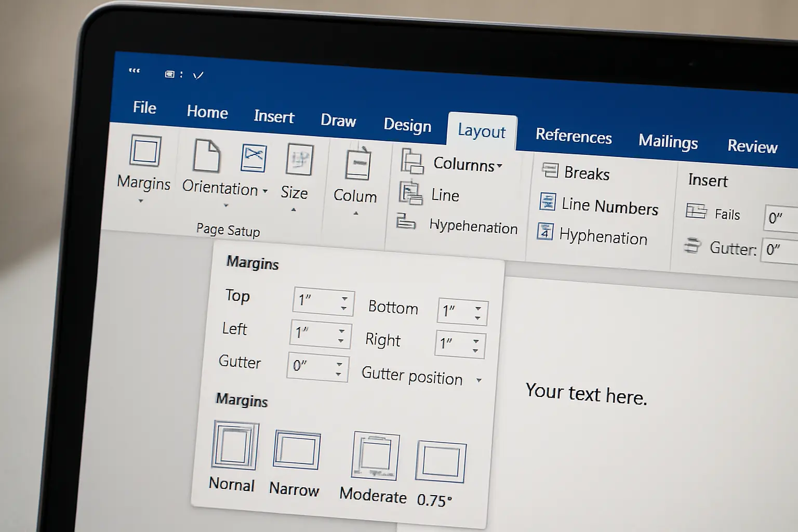
Task: Click the scissors-marked page icon above Orientation
Action: click(254, 158)
